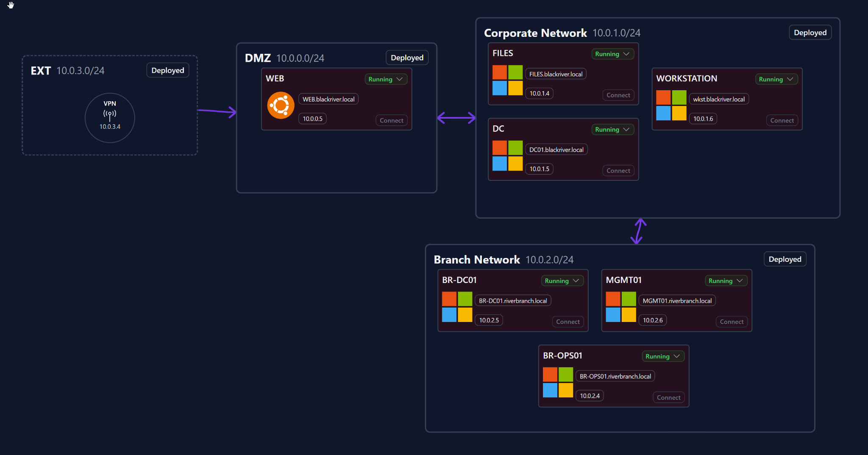The image size is (868, 455).
Task: Click the Windows logo on BR-OPS01 machine
Action: click(x=558, y=383)
